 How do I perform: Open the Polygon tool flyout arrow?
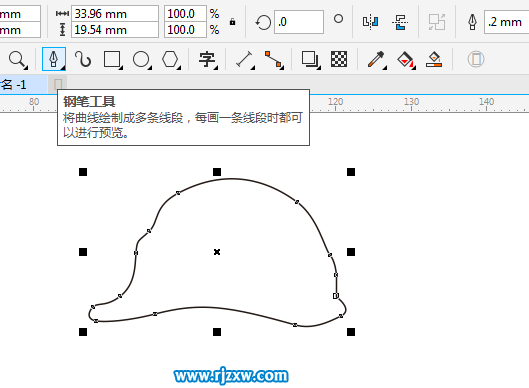click(x=179, y=68)
